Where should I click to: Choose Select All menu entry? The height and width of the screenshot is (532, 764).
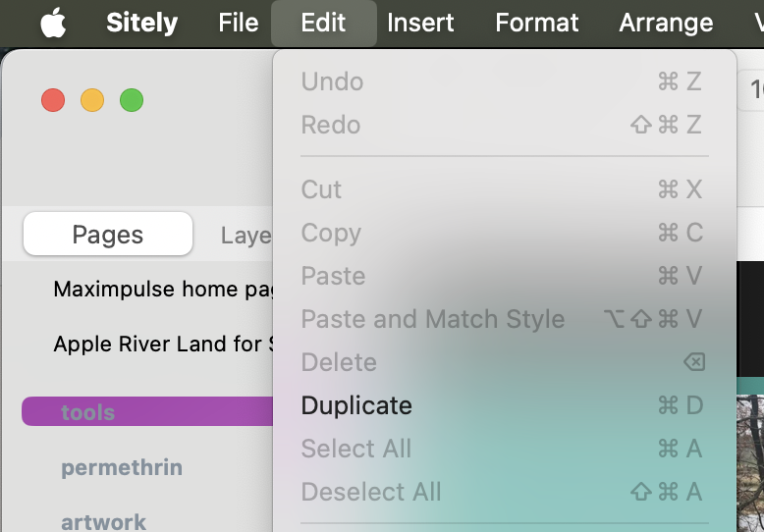coord(355,449)
